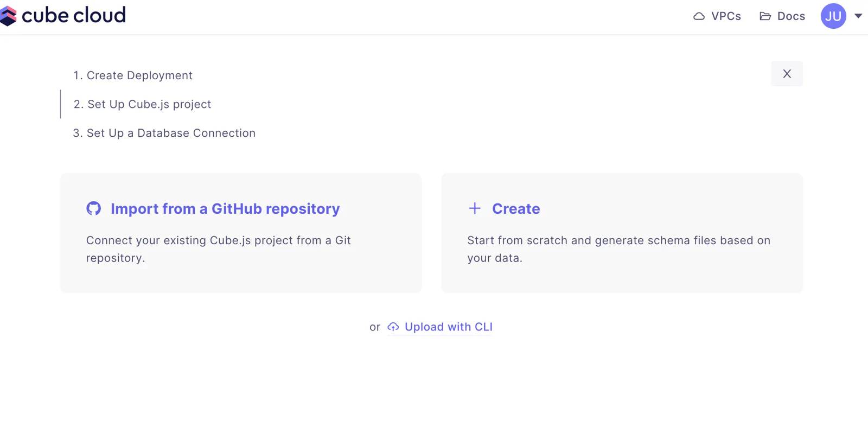This screenshot has height=446, width=868.
Task: Expand the account dropdown arrow
Action: [x=858, y=16]
